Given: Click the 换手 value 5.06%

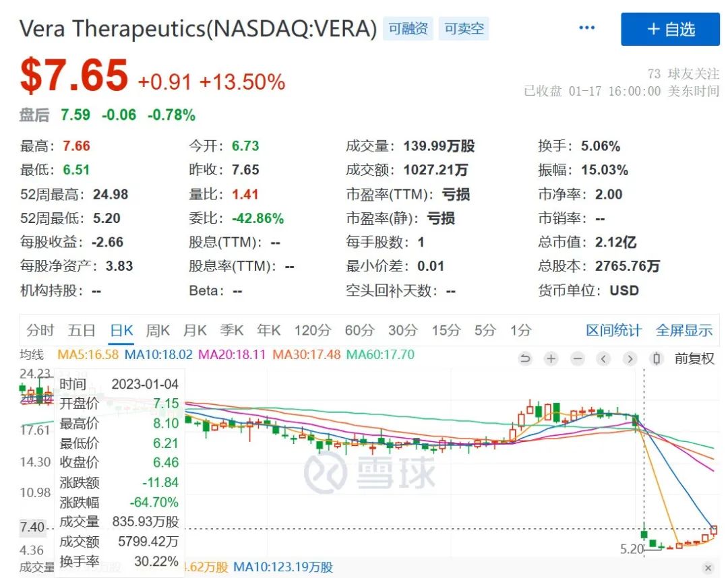Looking at the screenshot, I should pyautogui.click(x=601, y=146).
